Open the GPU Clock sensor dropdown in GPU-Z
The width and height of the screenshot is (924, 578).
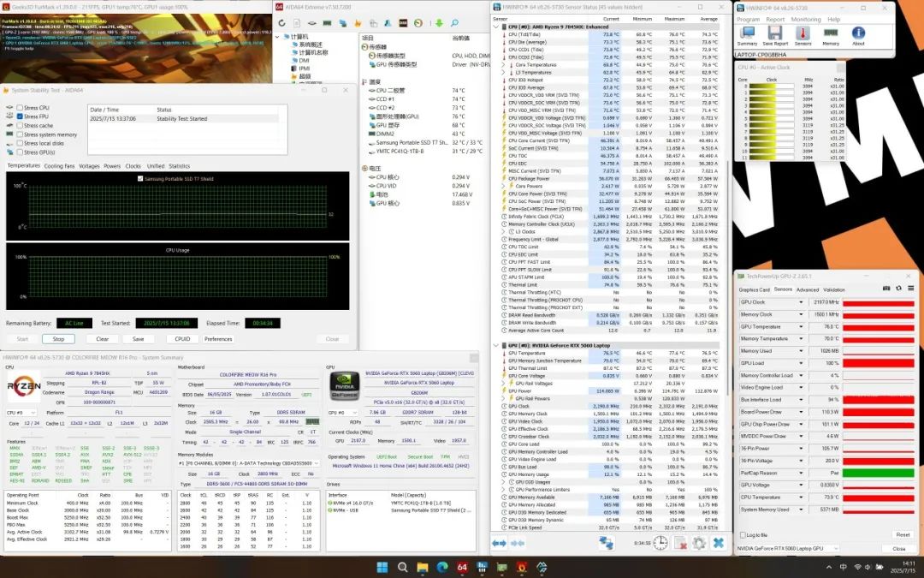pos(800,302)
